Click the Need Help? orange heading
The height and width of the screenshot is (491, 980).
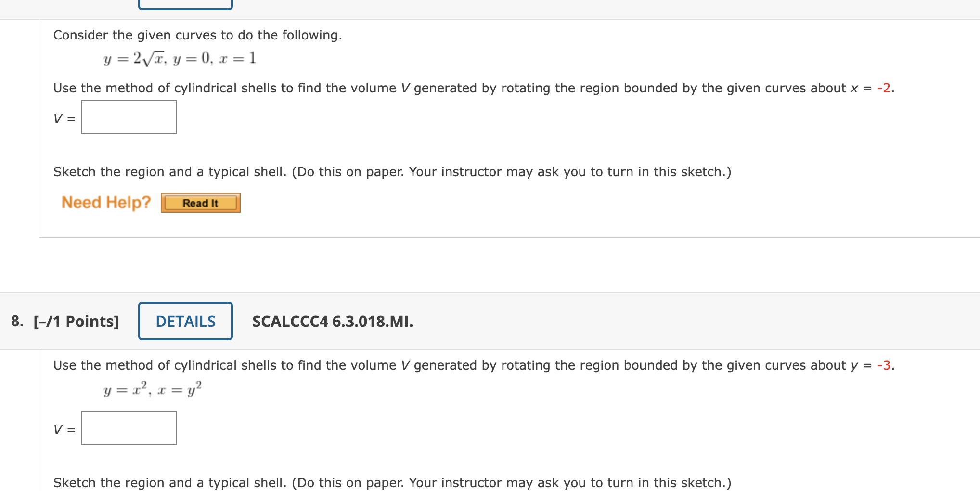point(107,202)
